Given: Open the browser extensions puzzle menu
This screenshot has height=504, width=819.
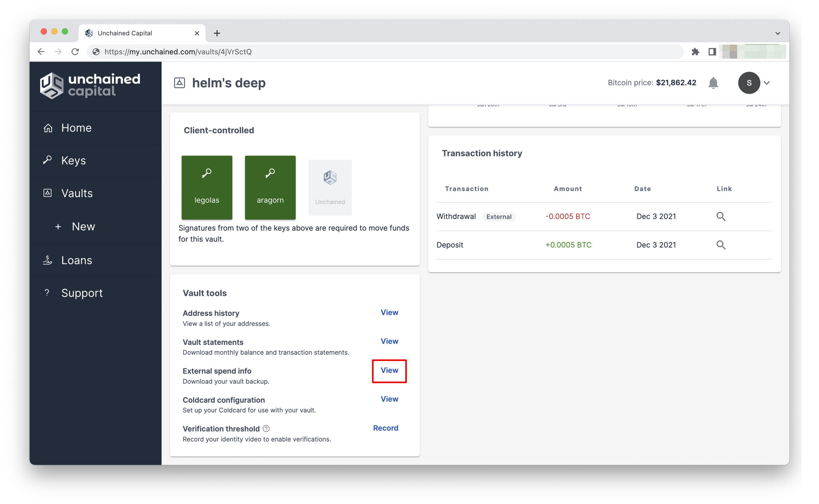Looking at the screenshot, I should pyautogui.click(x=696, y=52).
